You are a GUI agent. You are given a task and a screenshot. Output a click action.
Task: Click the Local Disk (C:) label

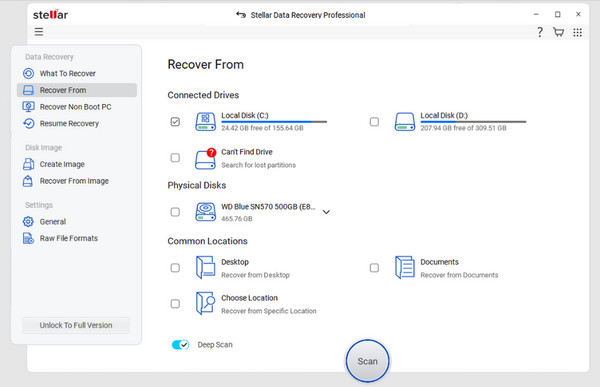pos(245,115)
